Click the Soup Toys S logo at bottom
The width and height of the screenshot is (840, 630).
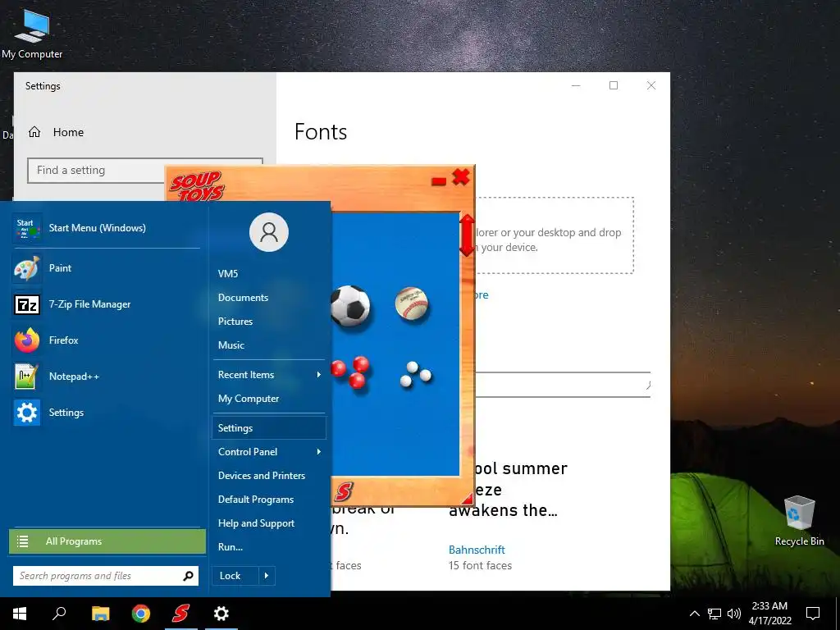coord(344,491)
